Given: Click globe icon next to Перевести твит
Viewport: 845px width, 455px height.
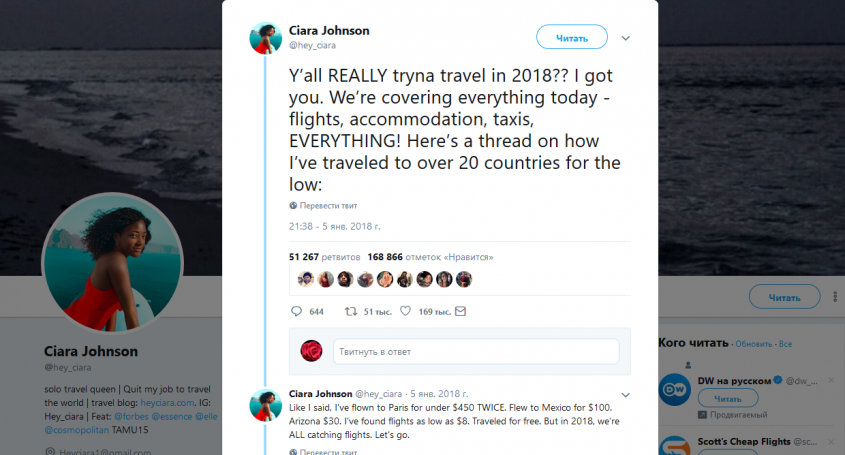Looking at the screenshot, I should 293,205.
